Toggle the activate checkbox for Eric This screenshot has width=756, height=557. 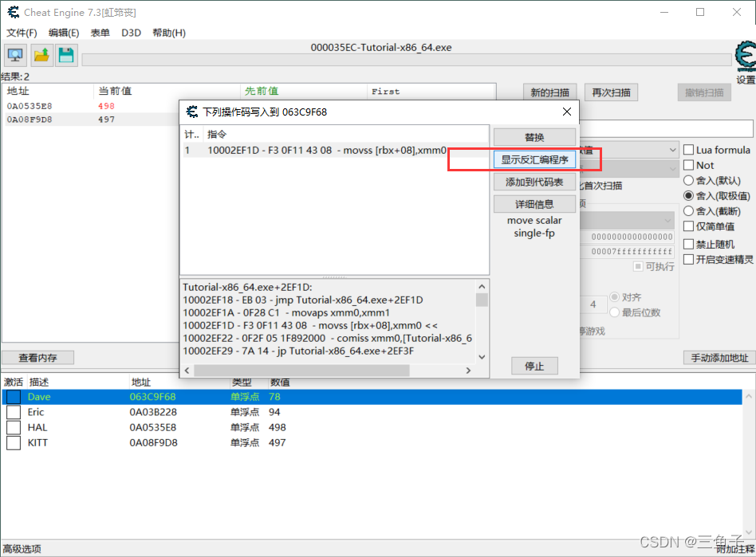[x=14, y=412]
